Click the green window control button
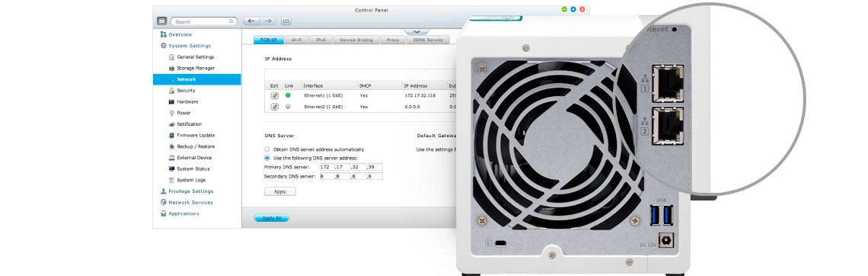The height and width of the screenshot is (276, 868). (564, 9)
